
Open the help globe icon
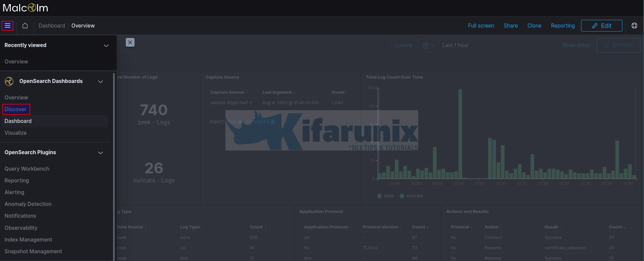click(634, 26)
